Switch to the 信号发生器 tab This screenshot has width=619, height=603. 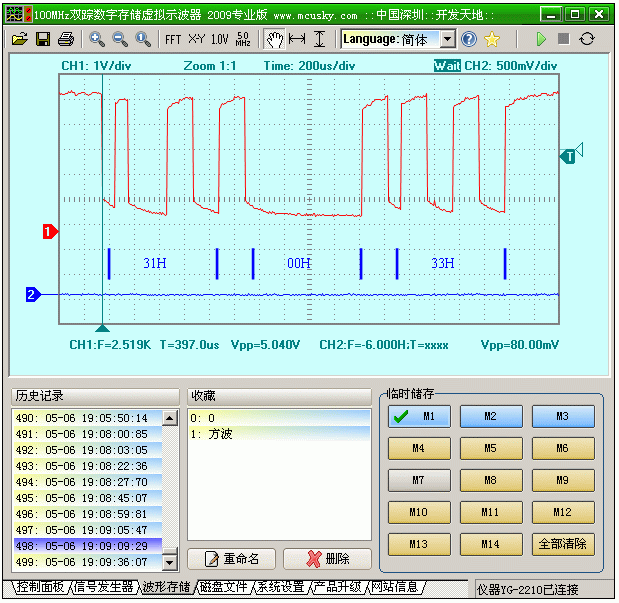(104, 587)
